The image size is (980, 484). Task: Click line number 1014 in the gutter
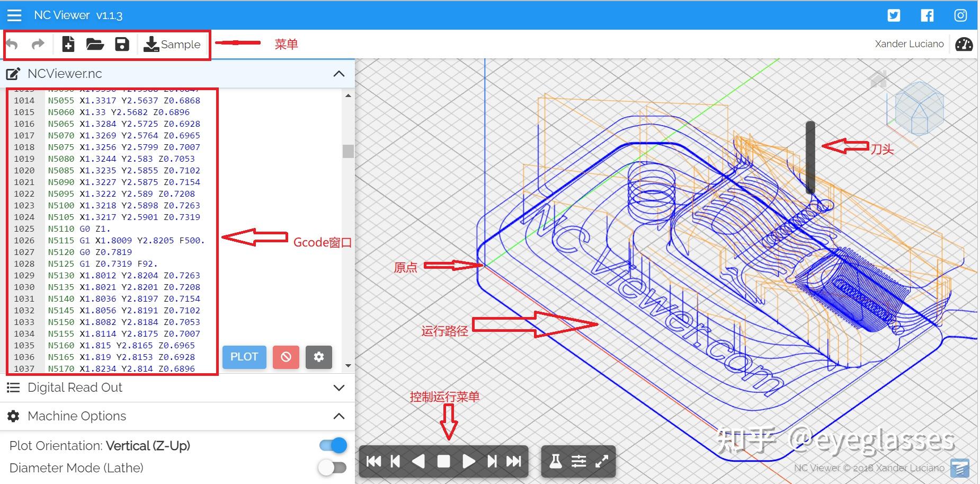tap(24, 101)
